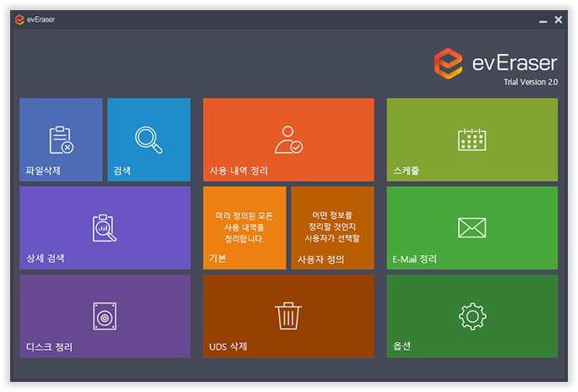
Task: Open the 스케줄 calendar icon
Action: pyautogui.click(x=472, y=139)
